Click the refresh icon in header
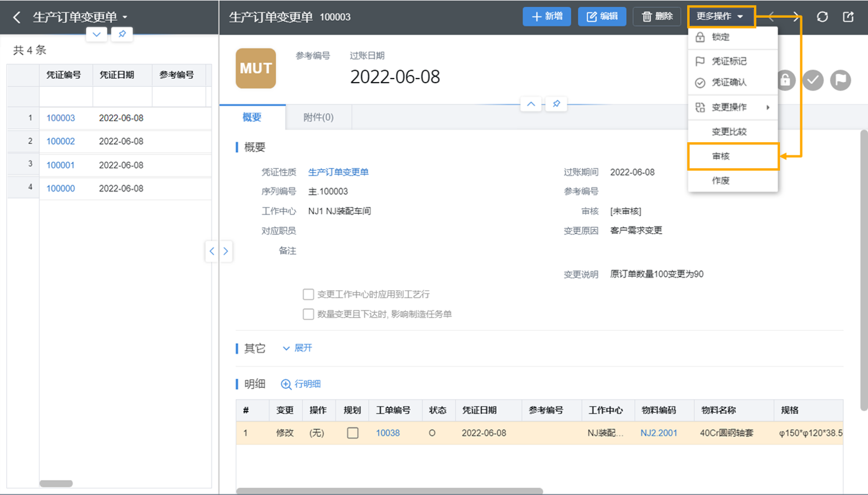Image resolution: width=868 pixels, height=495 pixels. (822, 17)
